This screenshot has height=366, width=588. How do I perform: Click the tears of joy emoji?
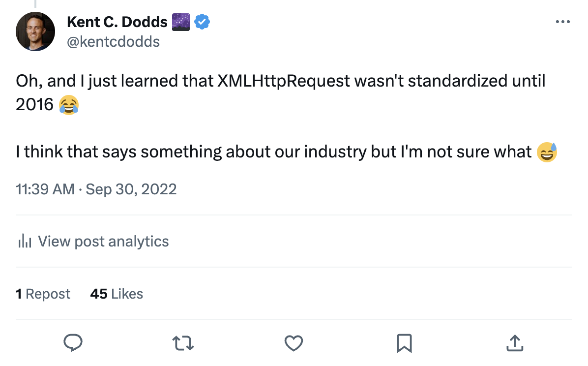[x=69, y=106]
